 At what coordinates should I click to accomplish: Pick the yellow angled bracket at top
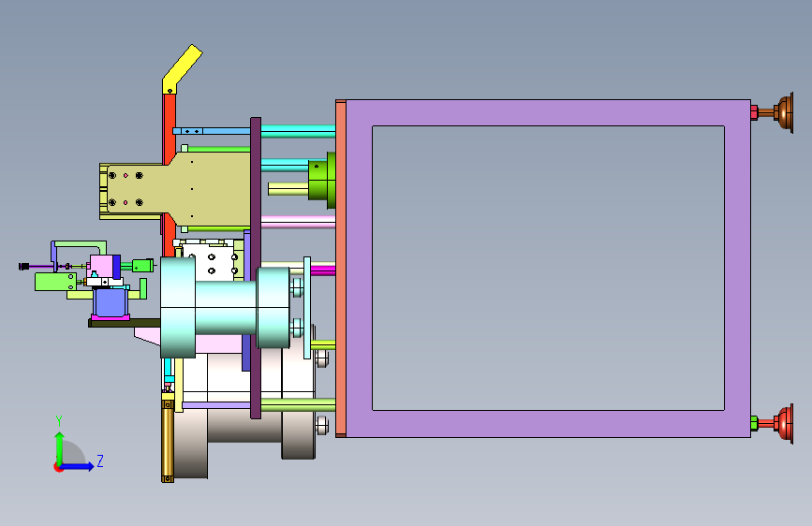182,69
